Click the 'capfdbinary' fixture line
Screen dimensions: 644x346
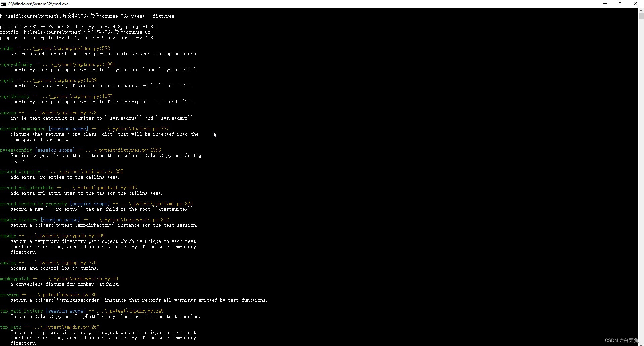[56, 96]
